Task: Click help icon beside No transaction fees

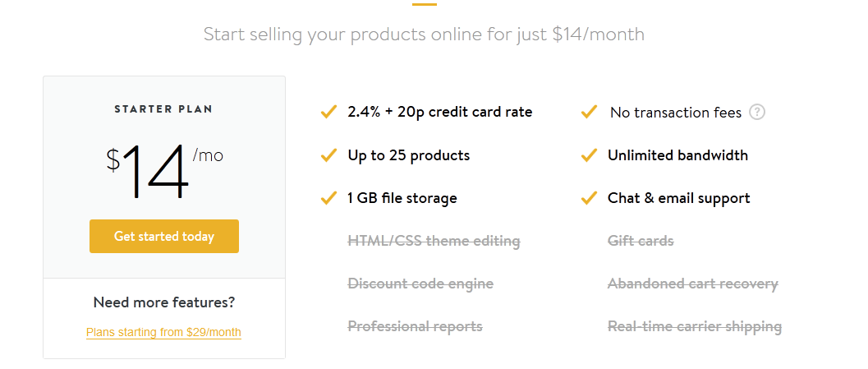Action: 757,113
